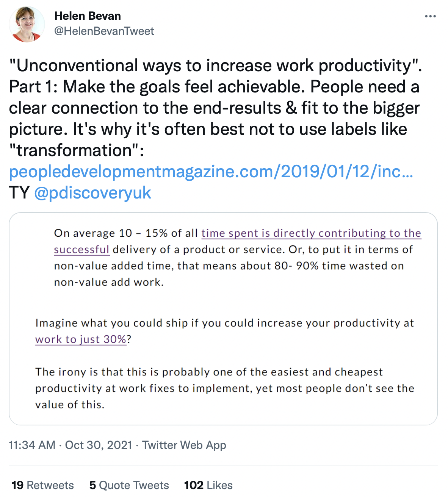448x497 pixels.
Task: Open the peopledevelopmentmagazine.com article link
Action: click(211, 172)
